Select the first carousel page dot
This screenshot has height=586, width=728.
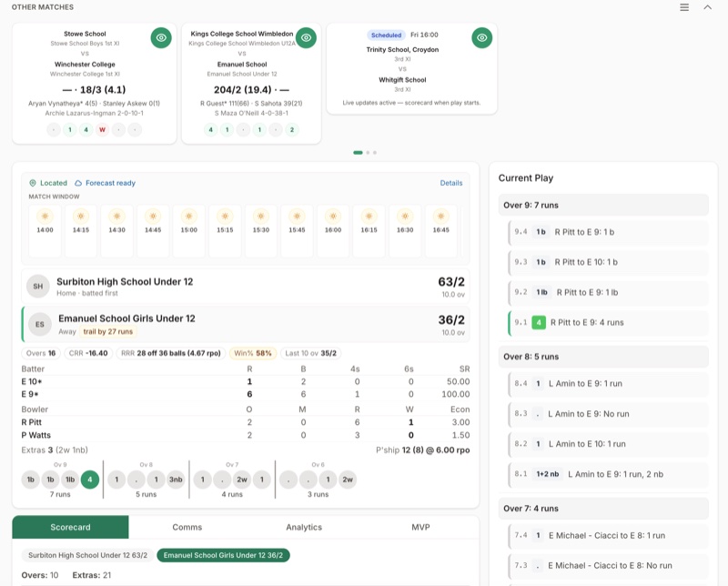click(x=358, y=152)
